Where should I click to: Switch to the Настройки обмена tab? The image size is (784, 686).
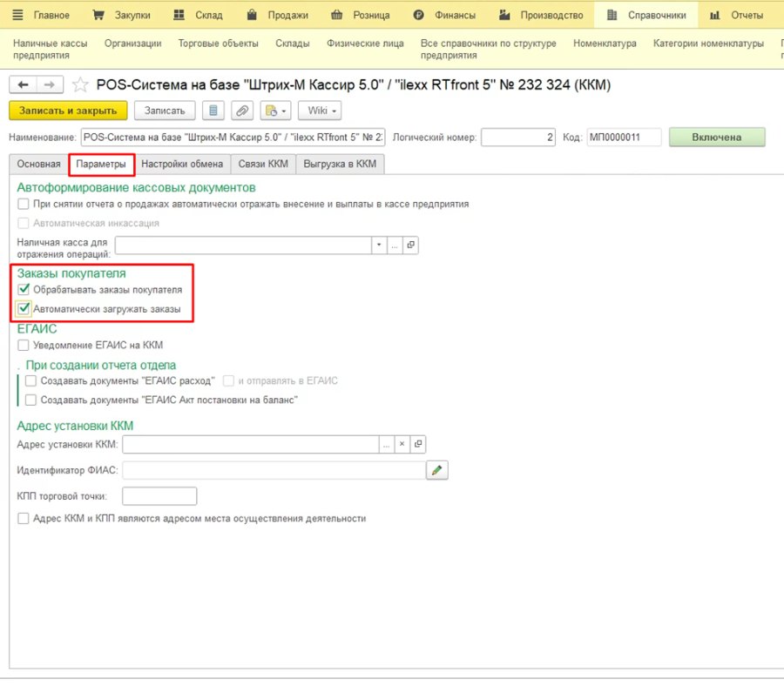point(182,164)
